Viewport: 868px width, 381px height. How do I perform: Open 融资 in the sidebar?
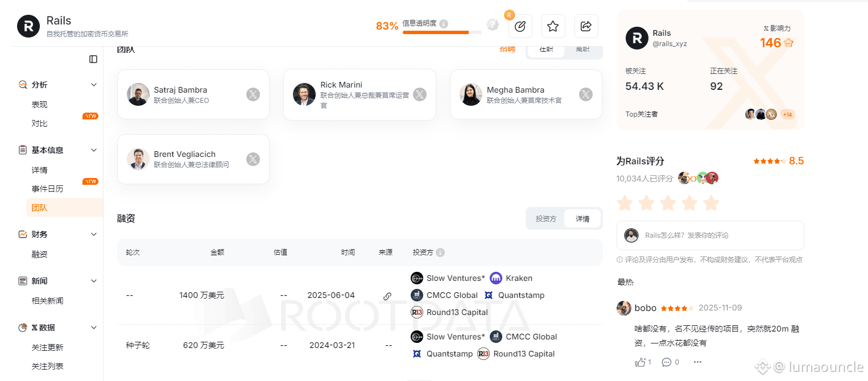[x=40, y=254]
